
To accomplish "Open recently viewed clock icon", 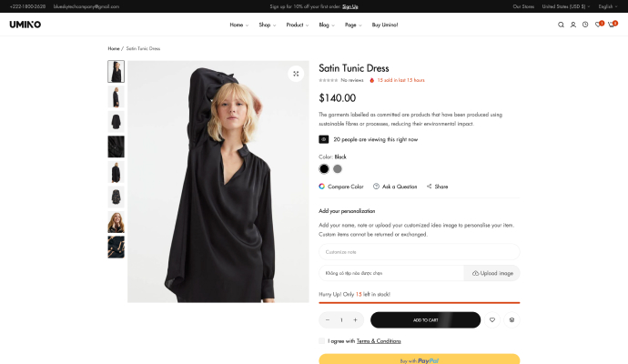I will tap(585, 25).
